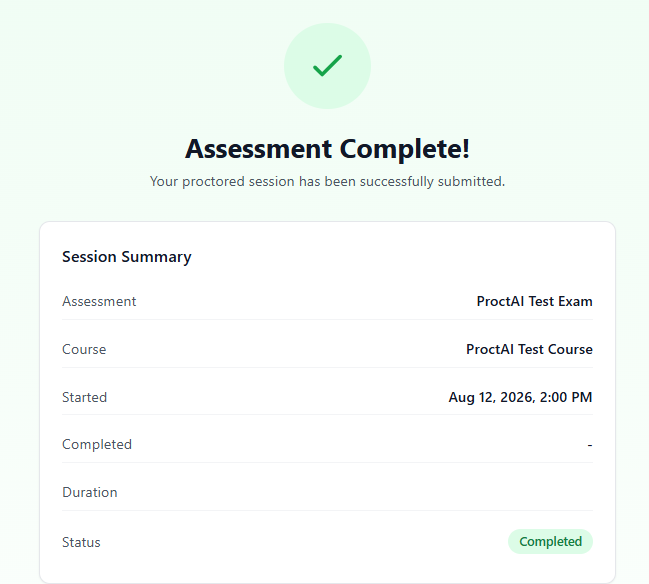
Task: Click the successfully submitted subtitle text
Action: (327, 181)
